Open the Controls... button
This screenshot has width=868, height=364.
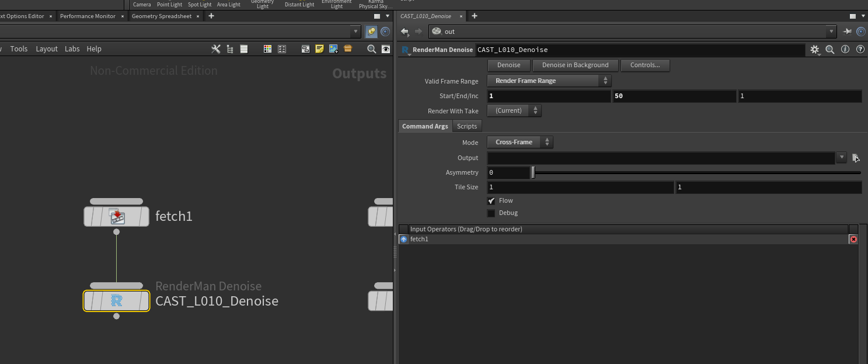click(x=645, y=65)
